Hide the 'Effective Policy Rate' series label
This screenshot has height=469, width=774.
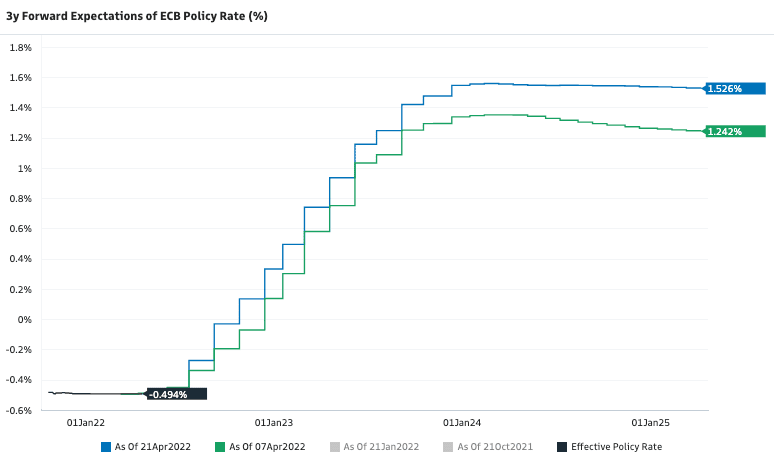pyautogui.click(x=616, y=447)
